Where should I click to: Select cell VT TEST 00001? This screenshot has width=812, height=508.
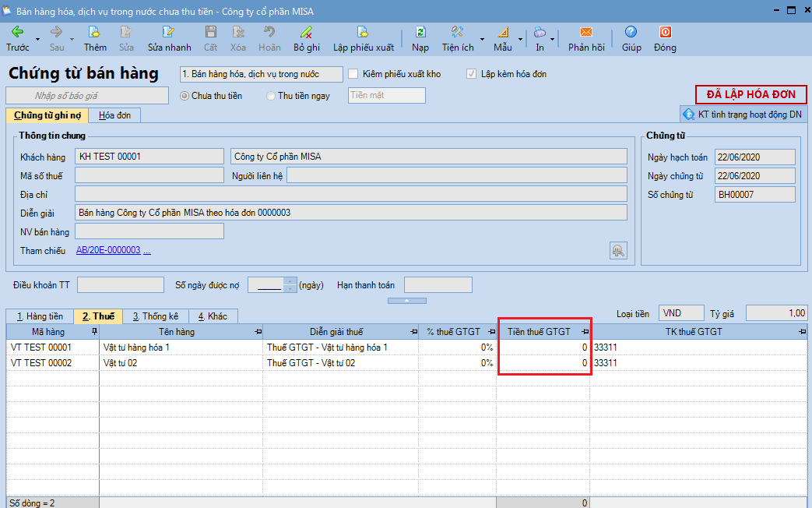[x=53, y=347]
